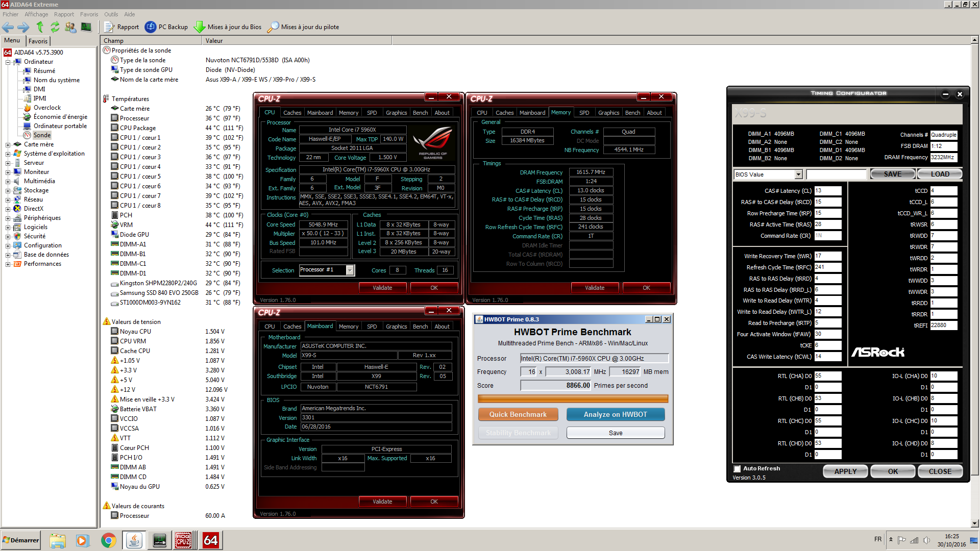Screen dimensions: 980x551
Task: Collapse the Ordinateur tree node
Action: click(x=8, y=62)
